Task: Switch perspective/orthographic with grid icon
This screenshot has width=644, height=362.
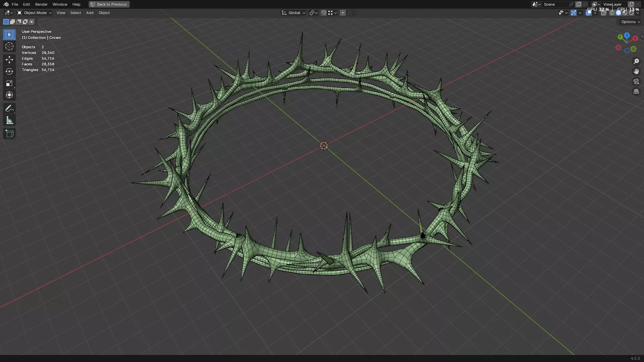Action: (x=636, y=92)
